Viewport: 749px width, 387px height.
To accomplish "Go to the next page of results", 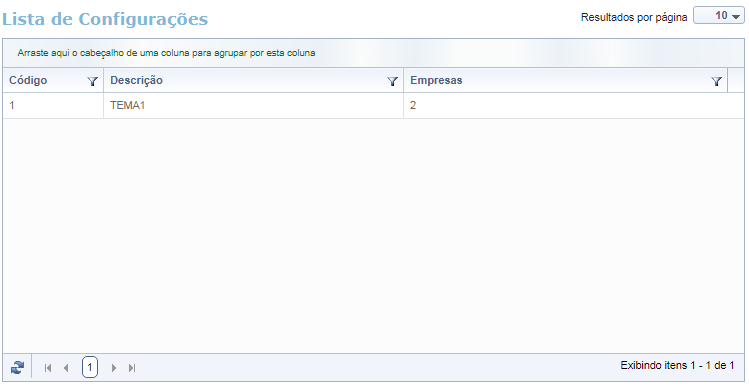I will tap(114, 368).
